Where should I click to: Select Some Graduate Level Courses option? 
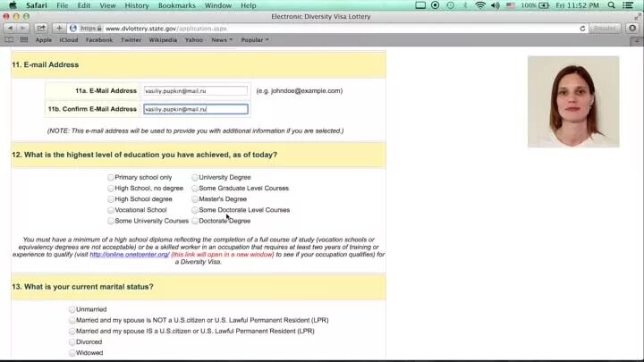coord(195,188)
